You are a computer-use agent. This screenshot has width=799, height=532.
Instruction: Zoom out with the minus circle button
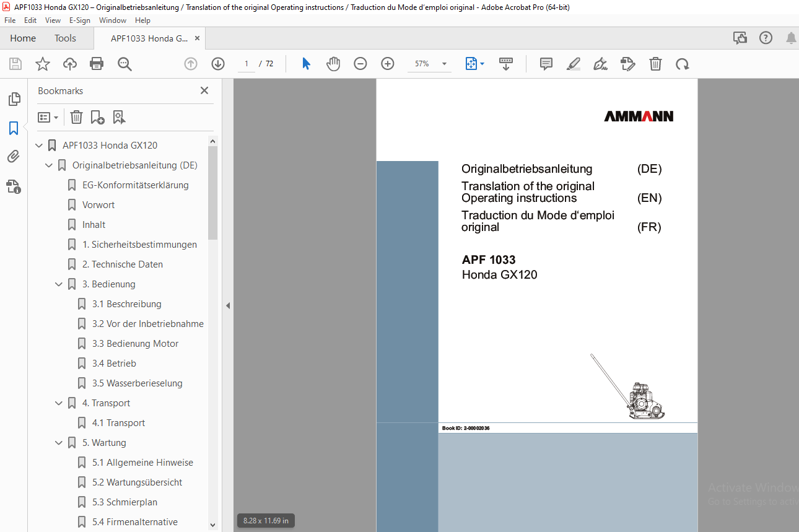tap(360, 64)
